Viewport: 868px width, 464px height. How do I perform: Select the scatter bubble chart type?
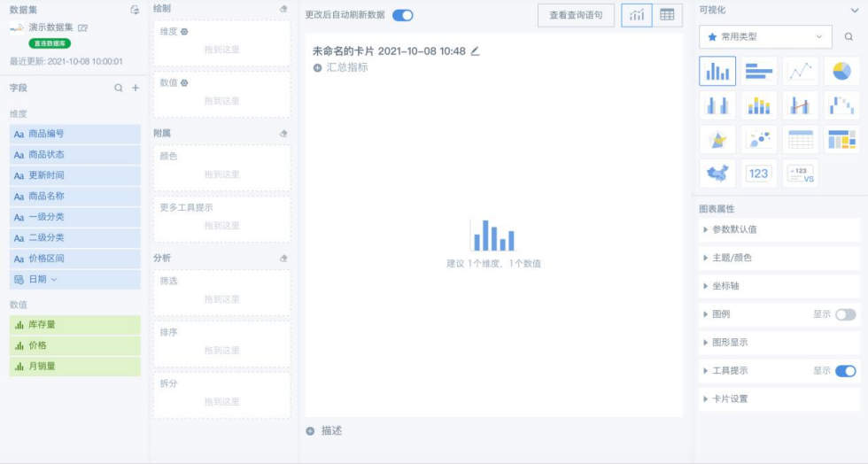(759, 139)
